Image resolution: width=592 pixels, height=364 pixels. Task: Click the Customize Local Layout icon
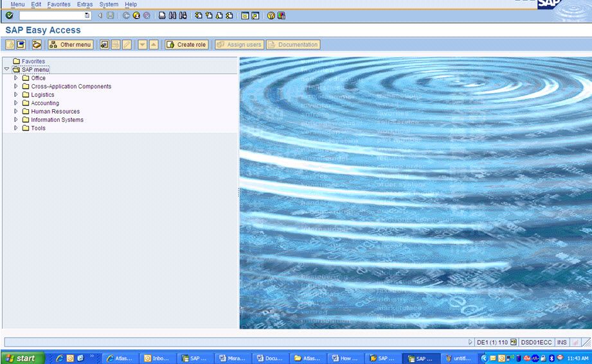coord(282,15)
